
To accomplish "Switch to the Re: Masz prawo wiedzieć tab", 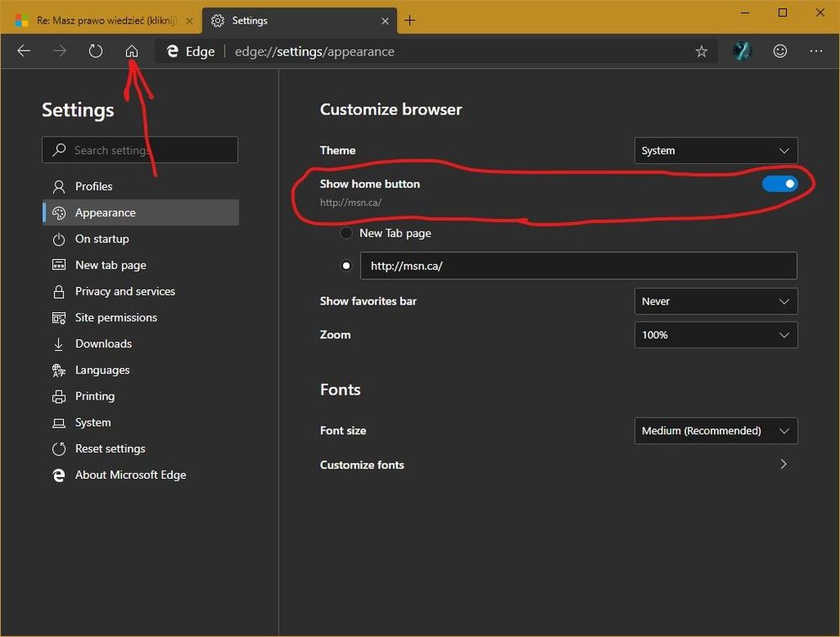I will pyautogui.click(x=101, y=20).
